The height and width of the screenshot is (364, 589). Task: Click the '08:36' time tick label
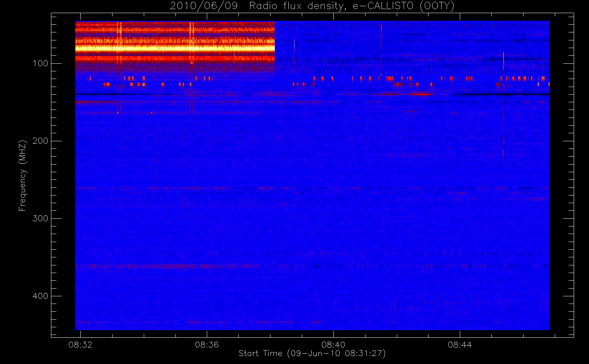pyautogui.click(x=207, y=345)
